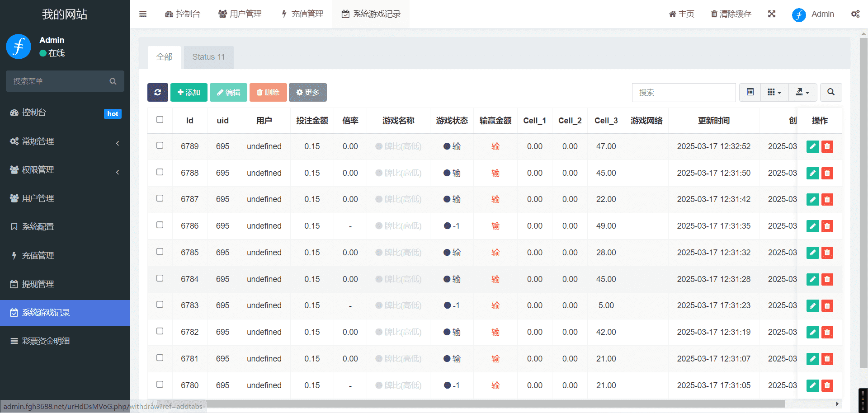Select the checkbox for row 6788
Image resolution: width=868 pixels, height=413 pixels.
pos(160,172)
